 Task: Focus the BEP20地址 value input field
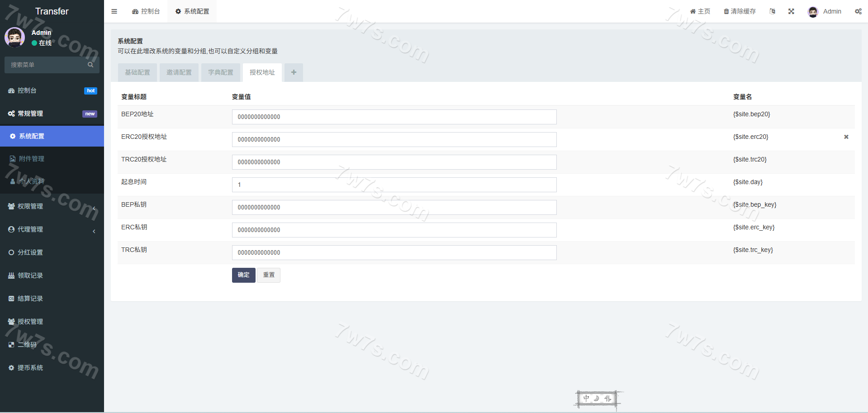(394, 117)
